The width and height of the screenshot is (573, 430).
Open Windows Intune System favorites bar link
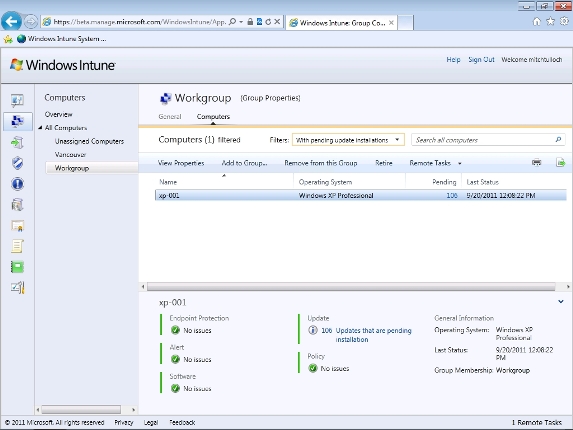62,39
